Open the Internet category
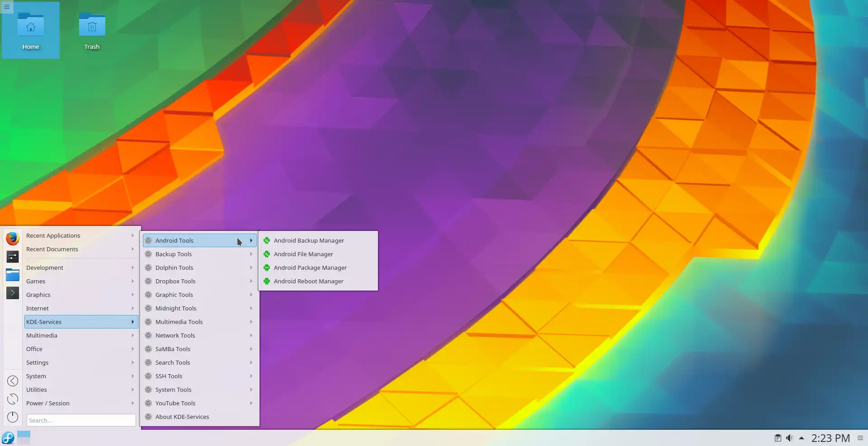Screen dimensions: 868x446 click(81, 308)
